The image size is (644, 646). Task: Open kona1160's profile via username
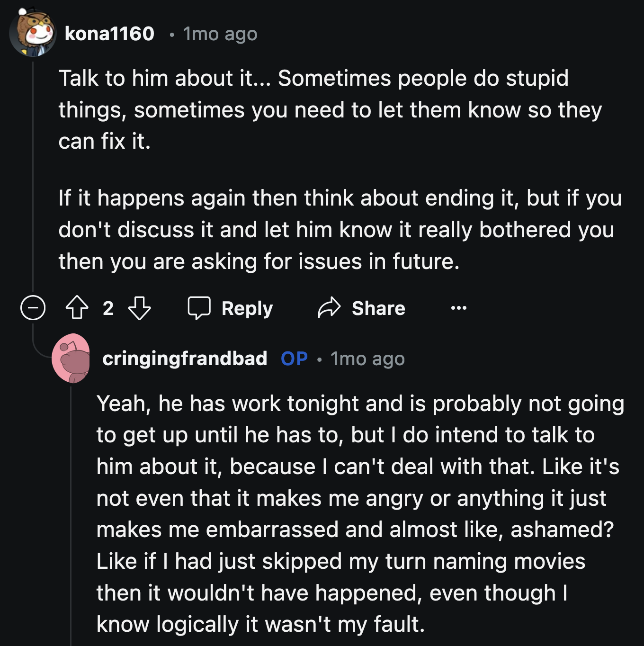(x=109, y=33)
